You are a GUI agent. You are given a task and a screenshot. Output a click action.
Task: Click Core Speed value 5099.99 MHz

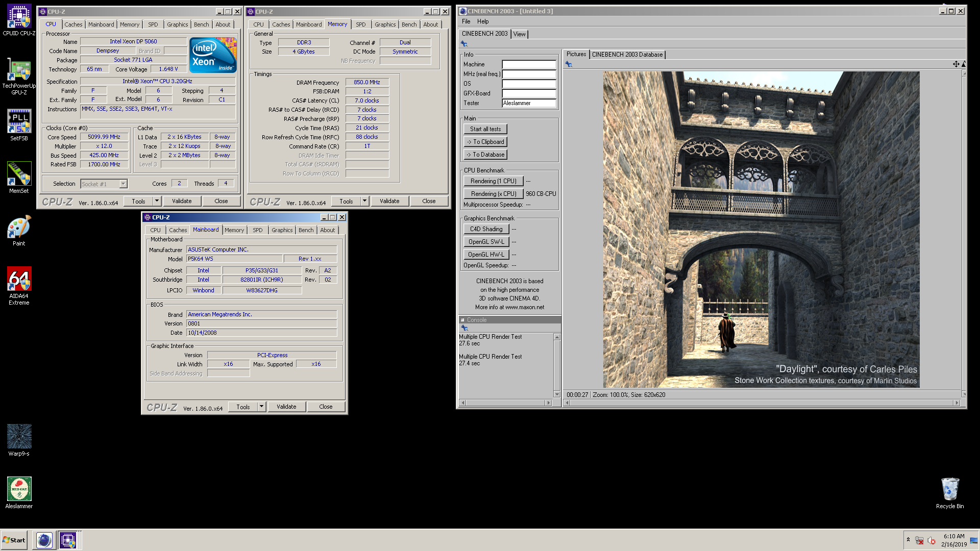[x=104, y=137]
